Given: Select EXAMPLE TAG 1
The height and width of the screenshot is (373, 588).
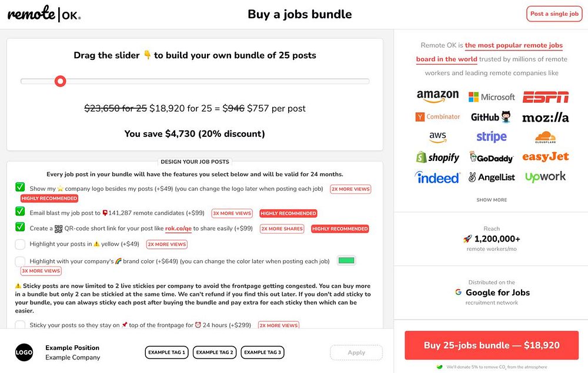Looking at the screenshot, I should pyautogui.click(x=167, y=352).
